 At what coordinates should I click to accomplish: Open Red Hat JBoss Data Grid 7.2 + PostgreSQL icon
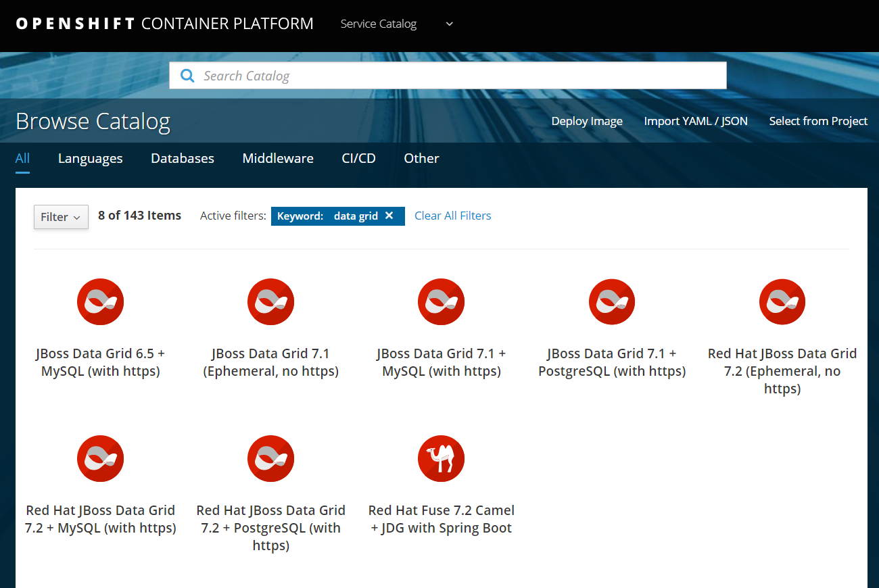(271, 459)
